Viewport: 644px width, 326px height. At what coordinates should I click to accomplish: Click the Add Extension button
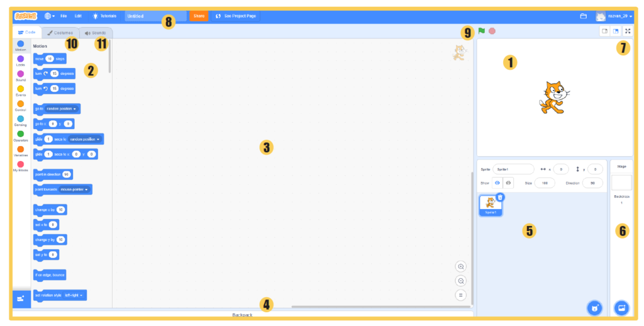[21, 298]
